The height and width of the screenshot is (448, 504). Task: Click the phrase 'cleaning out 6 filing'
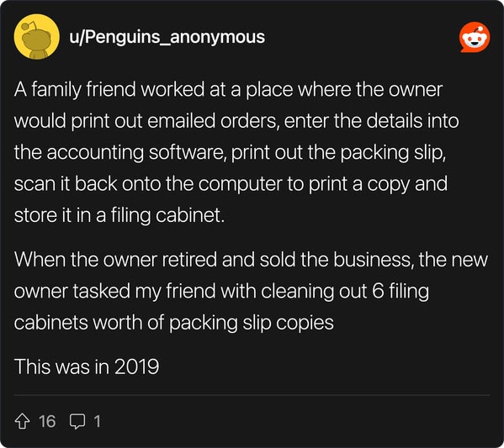click(x=345, y=292)
